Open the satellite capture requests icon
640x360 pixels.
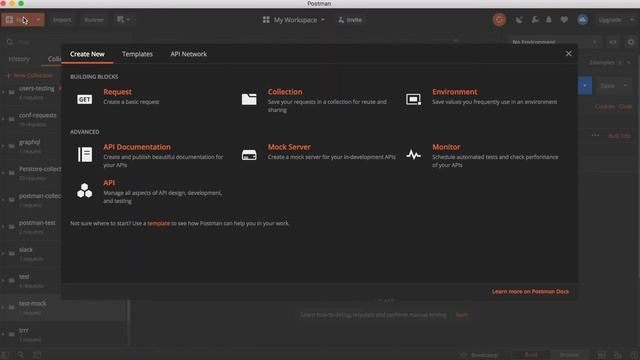[519, 20]
